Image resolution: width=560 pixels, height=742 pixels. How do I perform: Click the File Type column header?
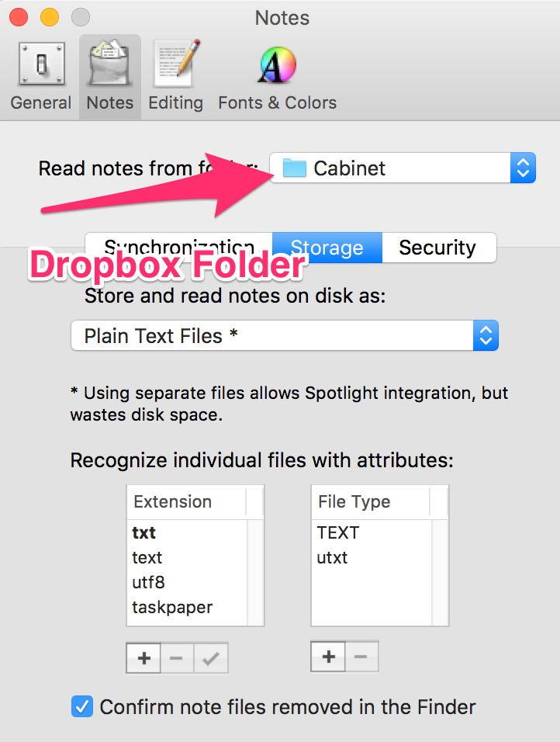(372, 501)
